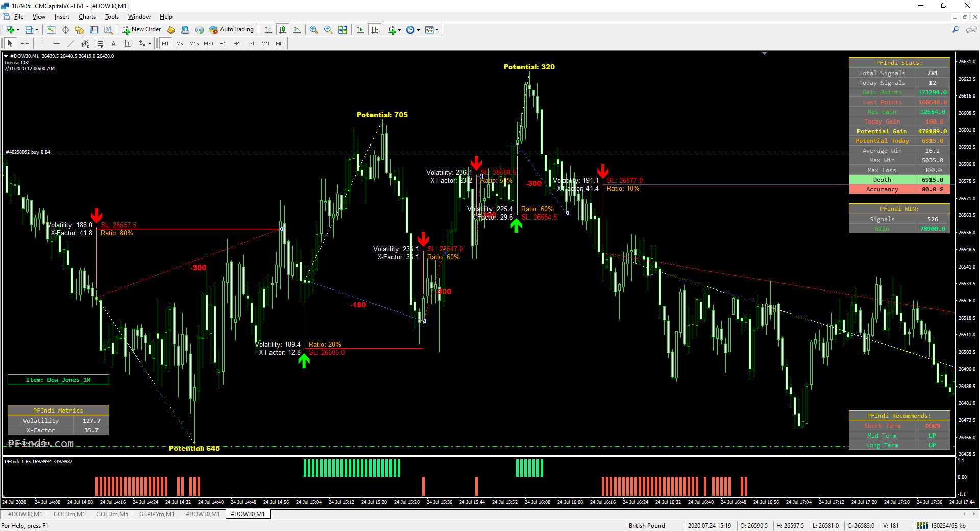Open the Charts menu
980x531 pixels.
(87, 17)
